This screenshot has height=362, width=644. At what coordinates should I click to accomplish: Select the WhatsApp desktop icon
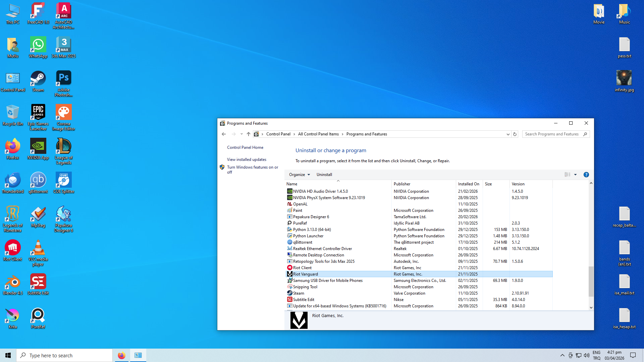click(x=38, y=48)
